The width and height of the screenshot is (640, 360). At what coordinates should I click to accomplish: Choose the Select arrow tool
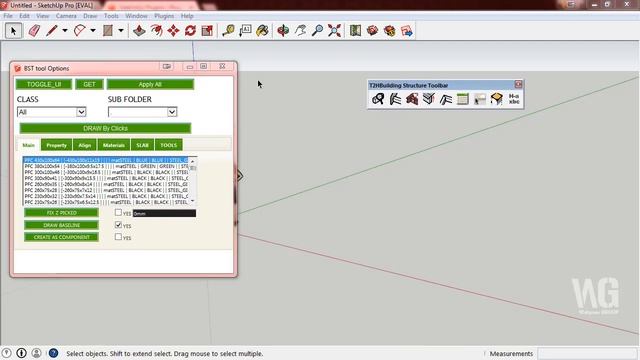(x=13, y=31)
